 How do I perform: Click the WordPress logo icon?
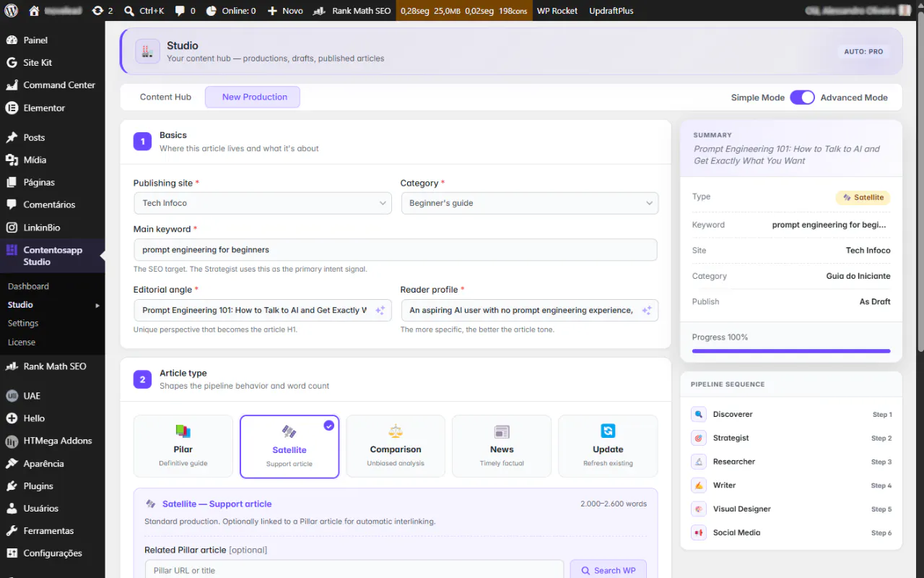point(12,11)
